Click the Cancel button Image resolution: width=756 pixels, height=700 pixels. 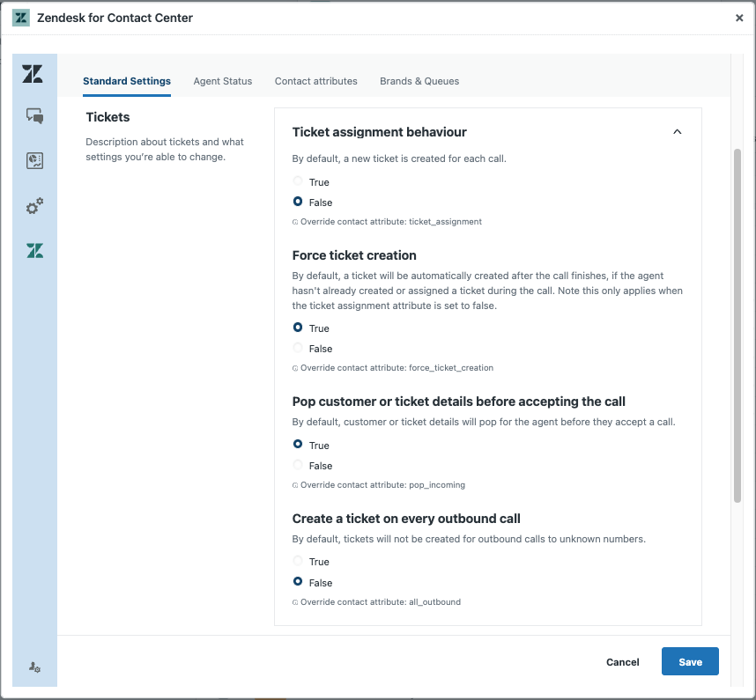(x=622, y=662)
